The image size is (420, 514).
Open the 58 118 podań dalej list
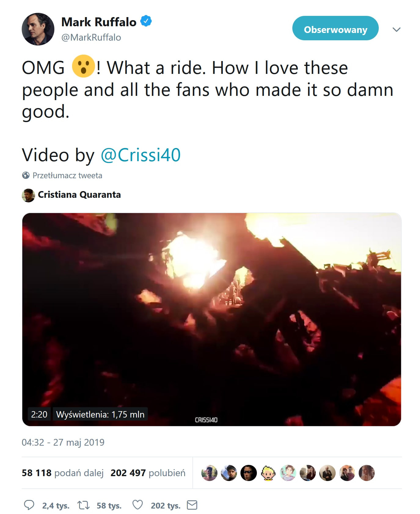point(63,473)
